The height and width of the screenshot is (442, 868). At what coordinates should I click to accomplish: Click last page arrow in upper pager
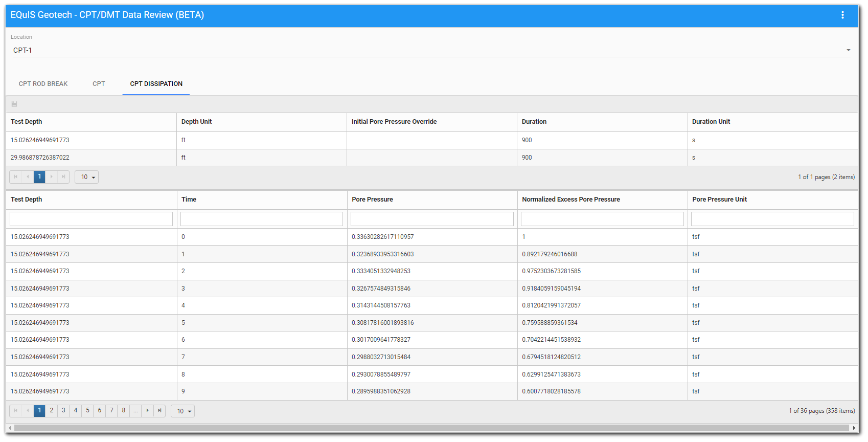pyautogui.click(x=63, y=177)
